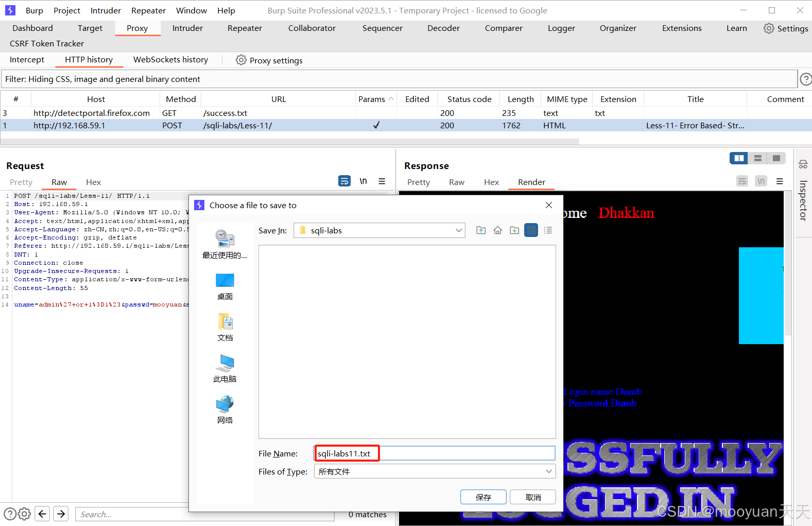Select top-bottom layout icon

[757, 158]
